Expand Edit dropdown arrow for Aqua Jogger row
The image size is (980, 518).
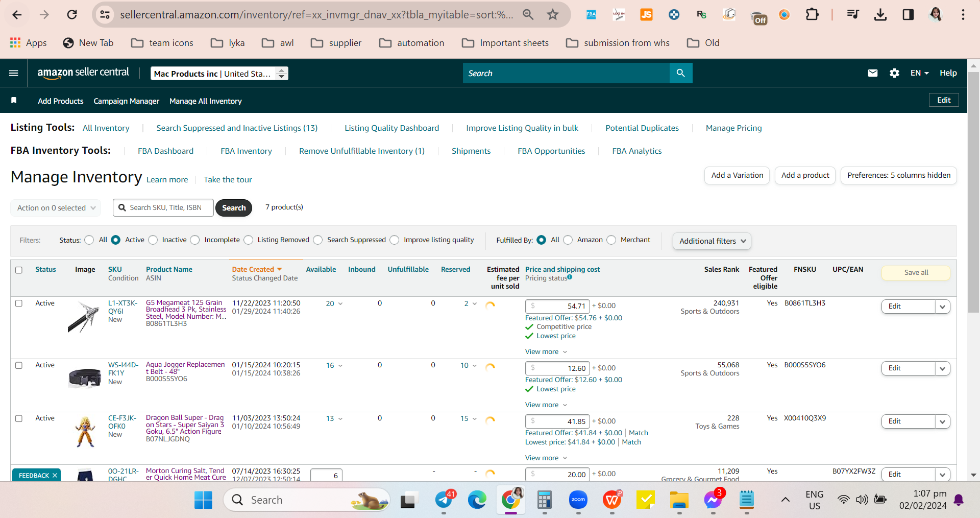[942, 368]
